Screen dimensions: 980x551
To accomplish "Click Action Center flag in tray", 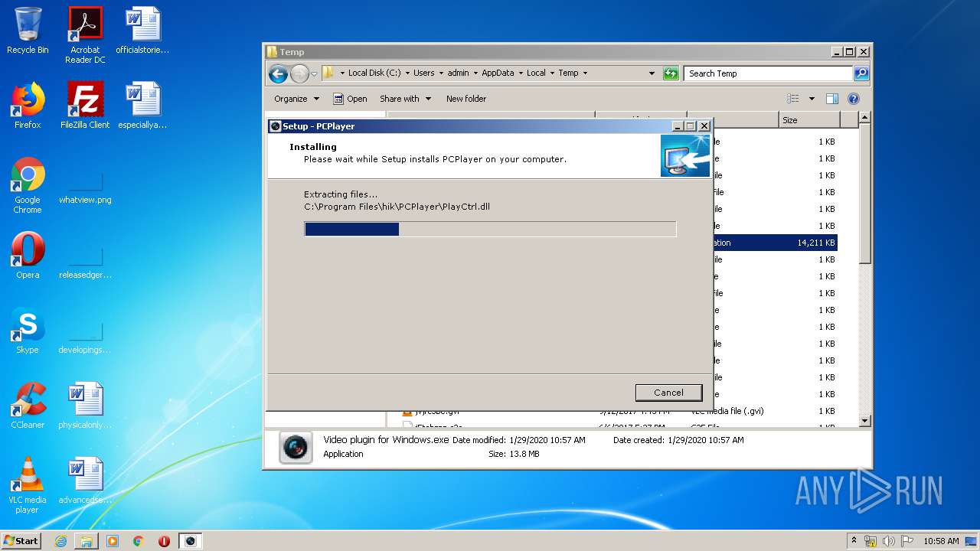I will coord(906,541).
